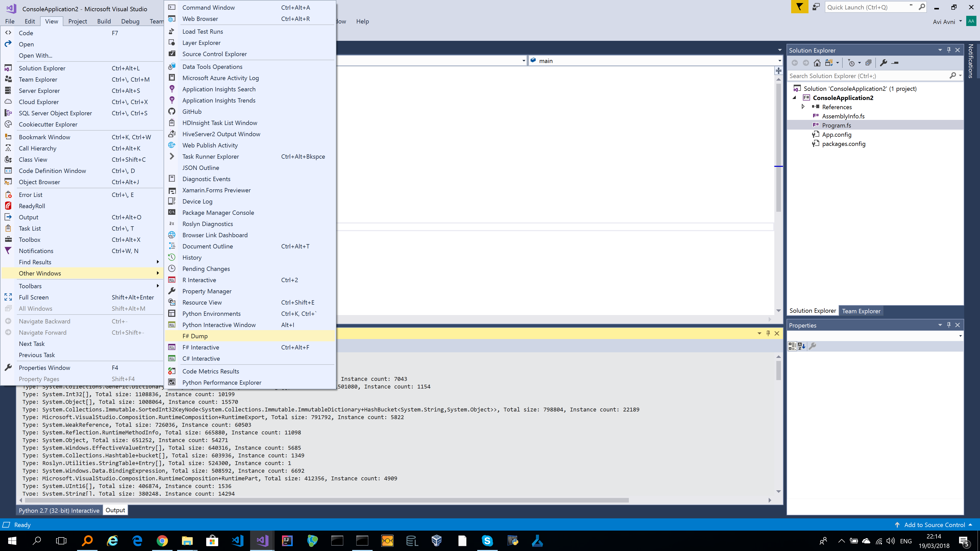Click the Pending Changes Filter clock icon
Screen dimensions: 980x551
851,63
